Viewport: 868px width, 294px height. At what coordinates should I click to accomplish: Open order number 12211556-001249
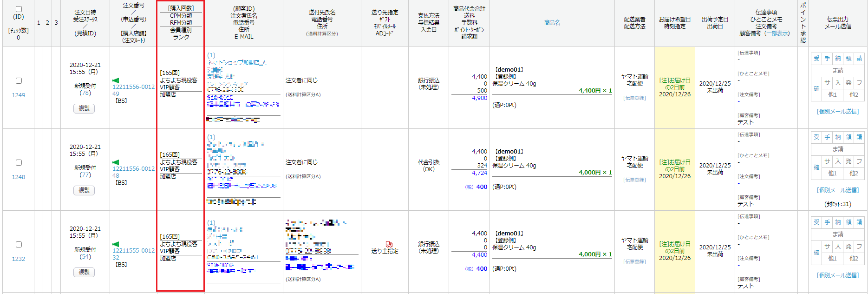pos(133,90)
